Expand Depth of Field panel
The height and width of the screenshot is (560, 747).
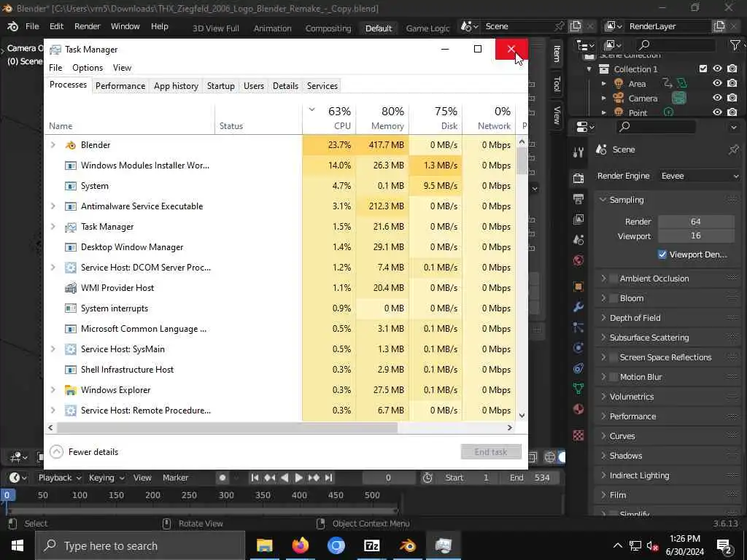[603, 318]
